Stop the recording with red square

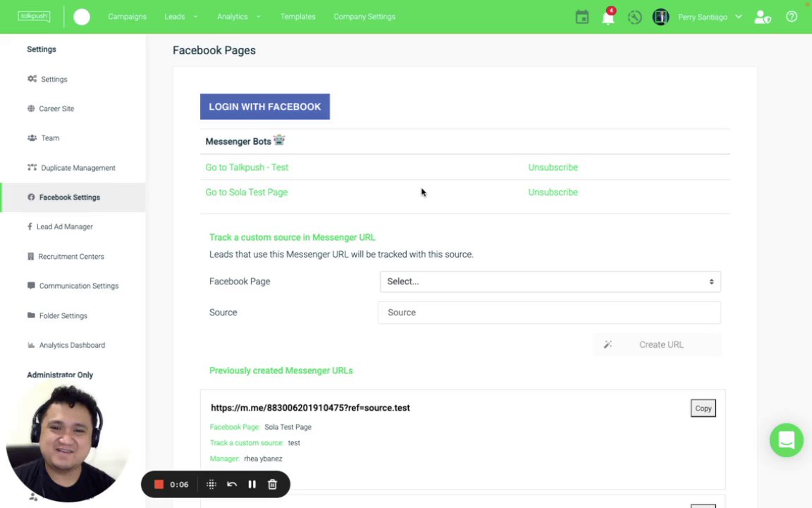pyautogui.click(x=159, y=484)
